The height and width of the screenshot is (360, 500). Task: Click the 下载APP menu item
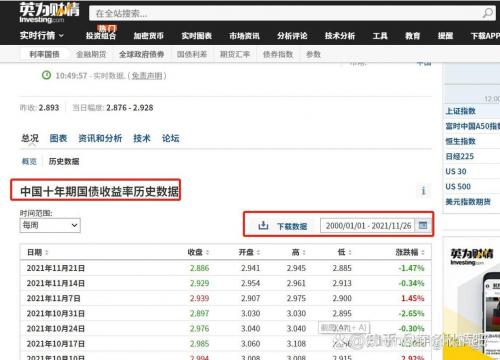485,36
